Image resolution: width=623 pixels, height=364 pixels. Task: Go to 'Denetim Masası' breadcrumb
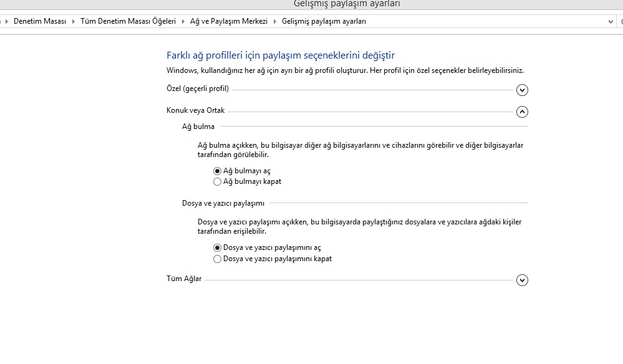tap(40, 21)
